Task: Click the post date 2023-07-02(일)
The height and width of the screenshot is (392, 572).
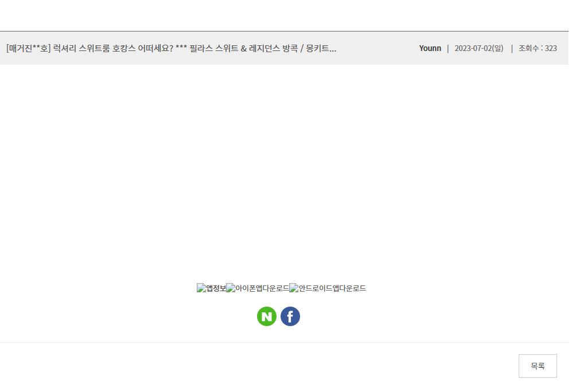Action: [x=478, y=48]
